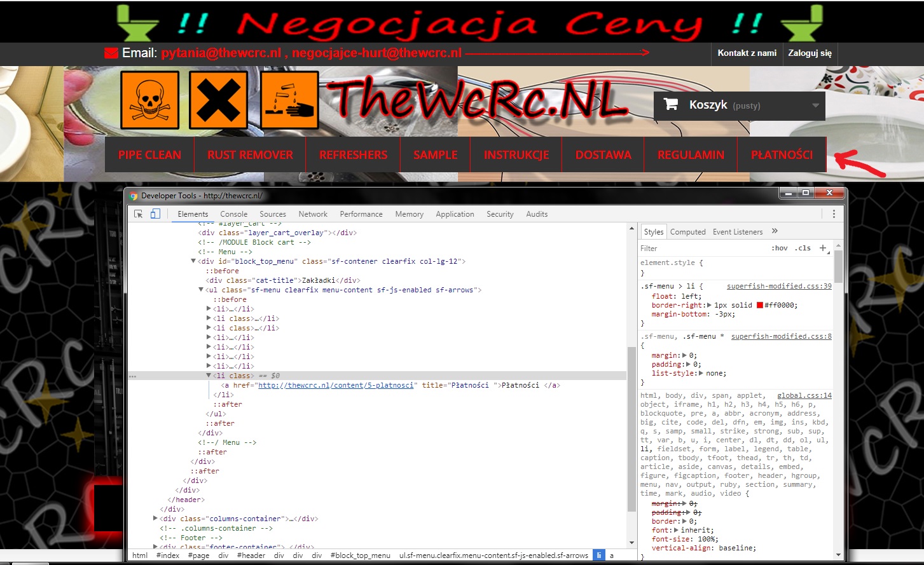This screenshot has height=565, width=924.
Task: Click the black X harmful hazard icon
Action: pyautogui.click(x=218, y=100)
